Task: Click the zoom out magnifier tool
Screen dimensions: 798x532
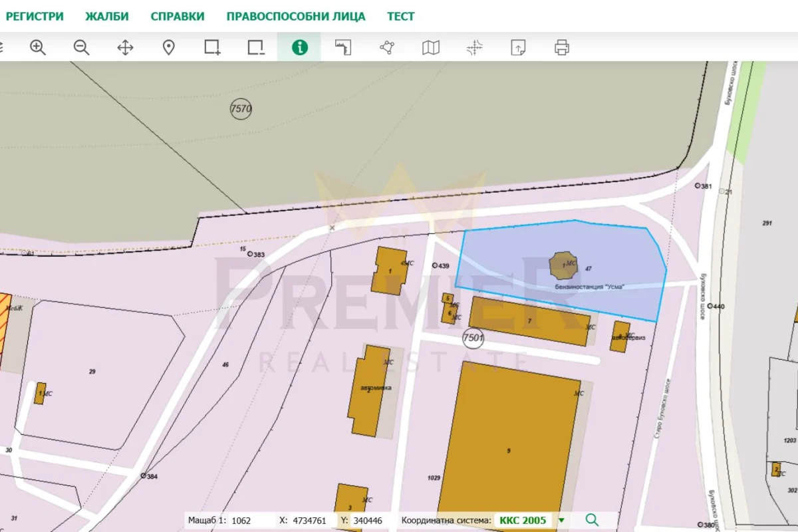Action: (x=82, y=47)
